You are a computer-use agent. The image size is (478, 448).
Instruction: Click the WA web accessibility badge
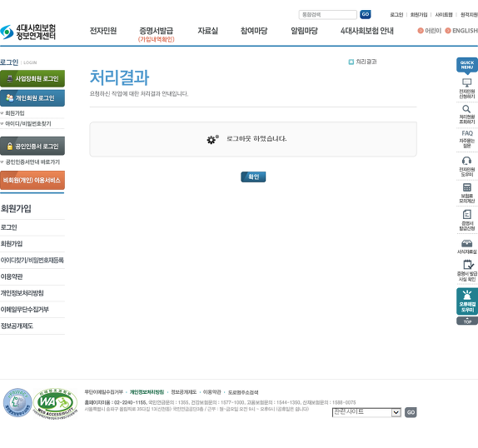[x=55, y=403]
